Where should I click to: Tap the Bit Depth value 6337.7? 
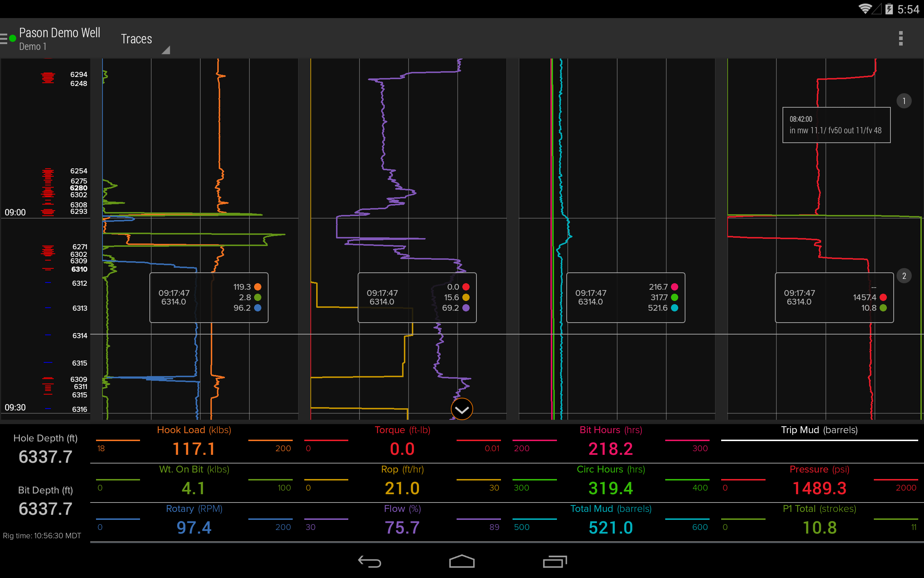[x=45, y=509]
